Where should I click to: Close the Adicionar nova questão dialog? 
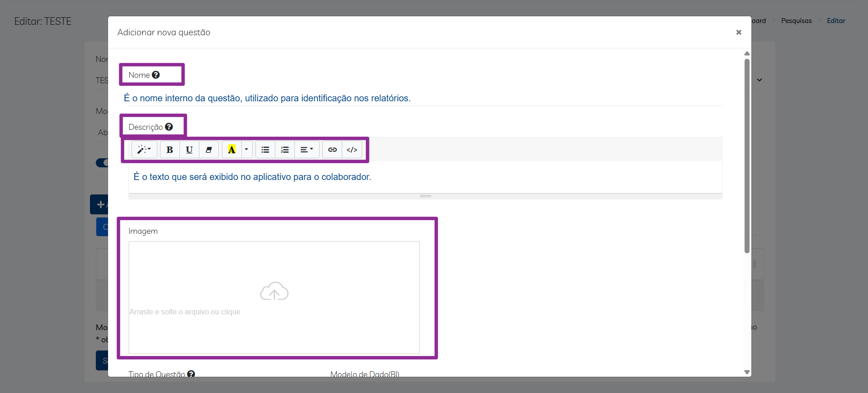click(739, 32)
